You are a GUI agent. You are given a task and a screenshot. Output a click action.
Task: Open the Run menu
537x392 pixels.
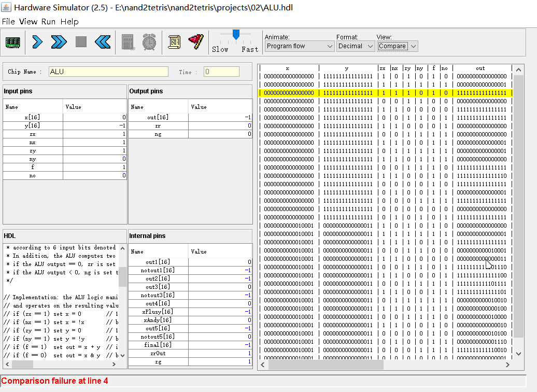click(48, 22)
